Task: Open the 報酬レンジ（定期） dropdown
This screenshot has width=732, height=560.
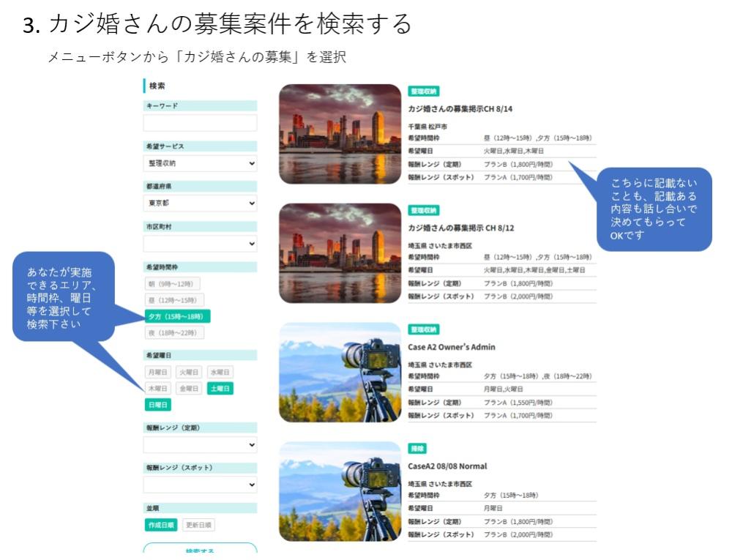Action: tap(200, 444)
